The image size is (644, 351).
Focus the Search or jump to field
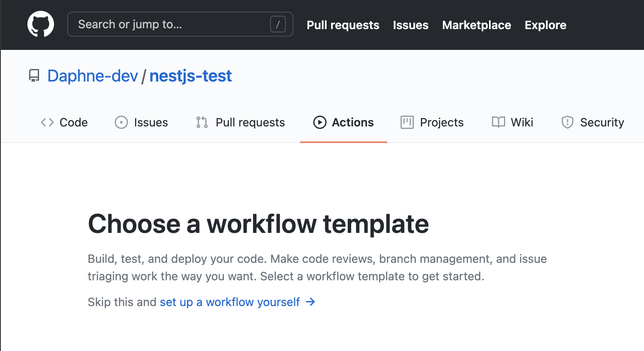180,24
